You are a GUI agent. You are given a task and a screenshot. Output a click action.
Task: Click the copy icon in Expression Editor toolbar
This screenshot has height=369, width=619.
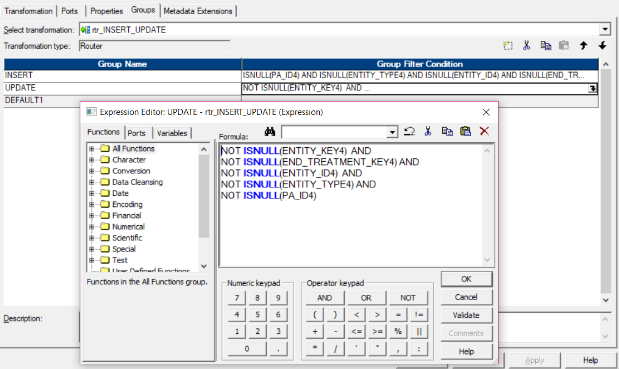tap(447, 131)
